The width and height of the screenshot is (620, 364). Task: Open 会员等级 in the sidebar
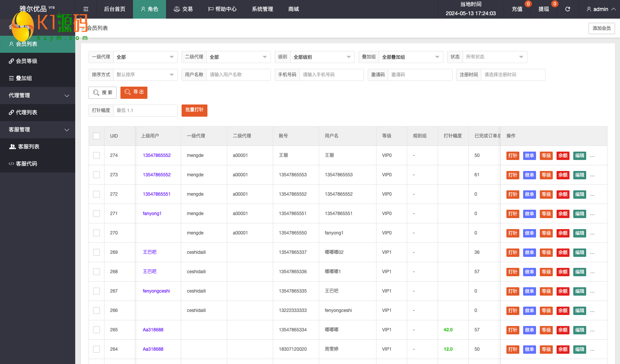pyautogui.click(x=26, y=61)
